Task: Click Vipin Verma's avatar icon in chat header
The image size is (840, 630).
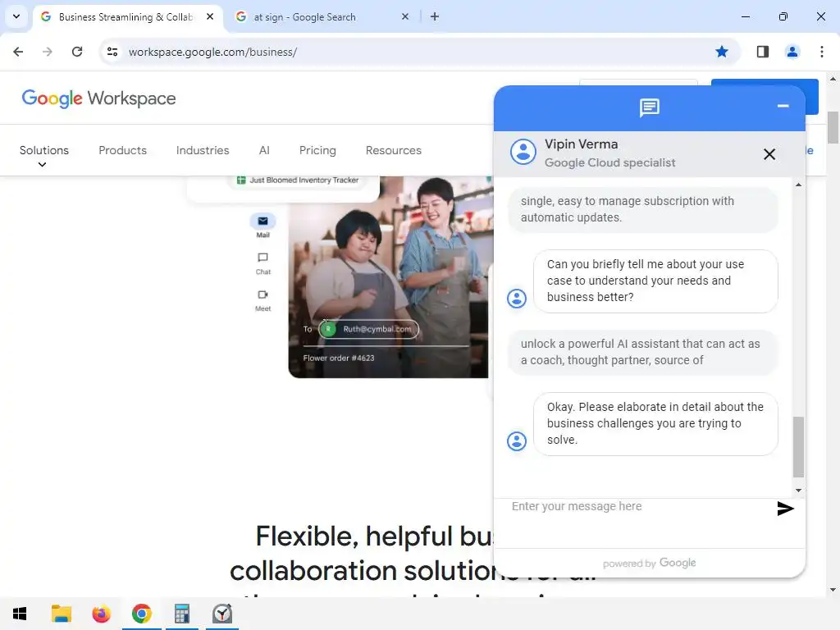Action: [x=523, y=152]
